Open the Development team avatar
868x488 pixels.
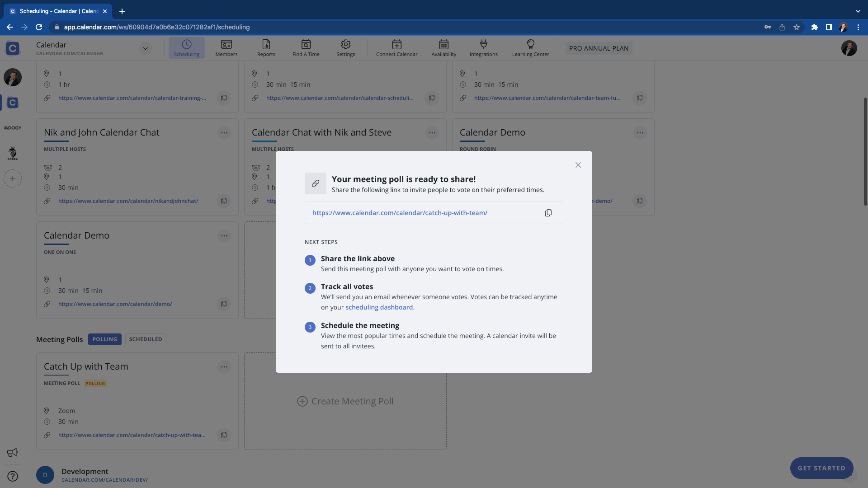pos(45,475)
